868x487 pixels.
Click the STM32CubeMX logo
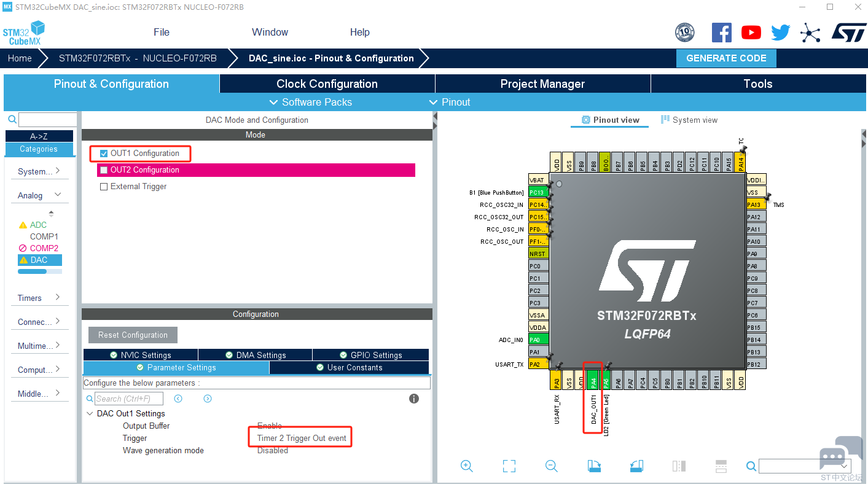pyautogui.click(x=24, y=33)
